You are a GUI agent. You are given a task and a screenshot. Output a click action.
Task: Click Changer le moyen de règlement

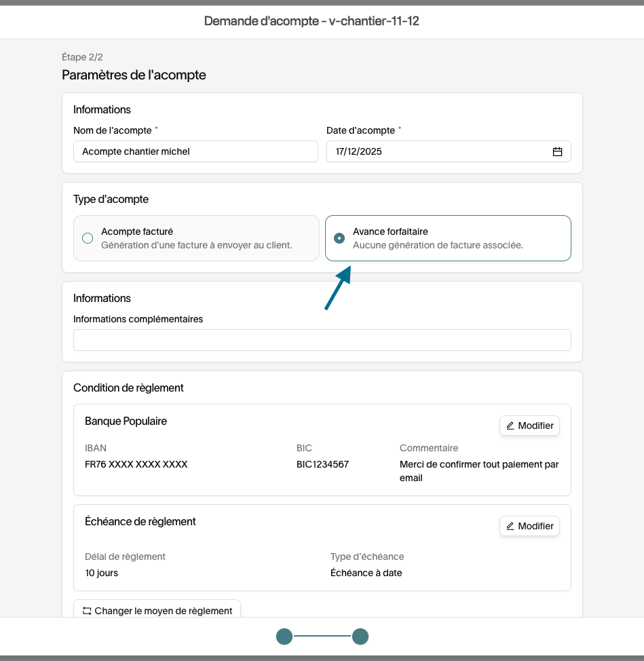(157, 609)
